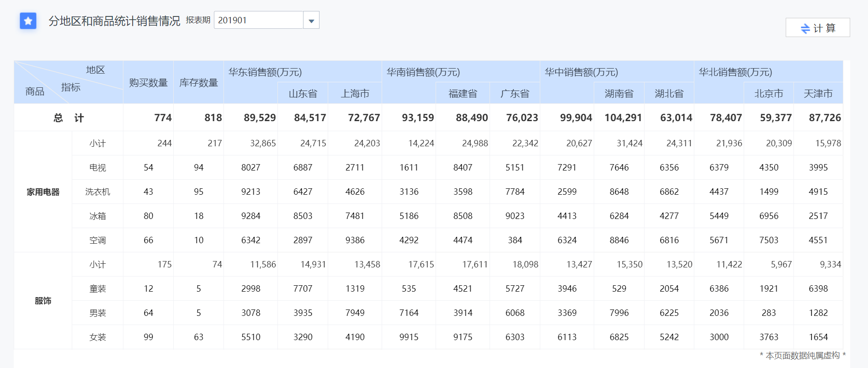
Task: Select the 总计 row label
Action: pos(69,118)
